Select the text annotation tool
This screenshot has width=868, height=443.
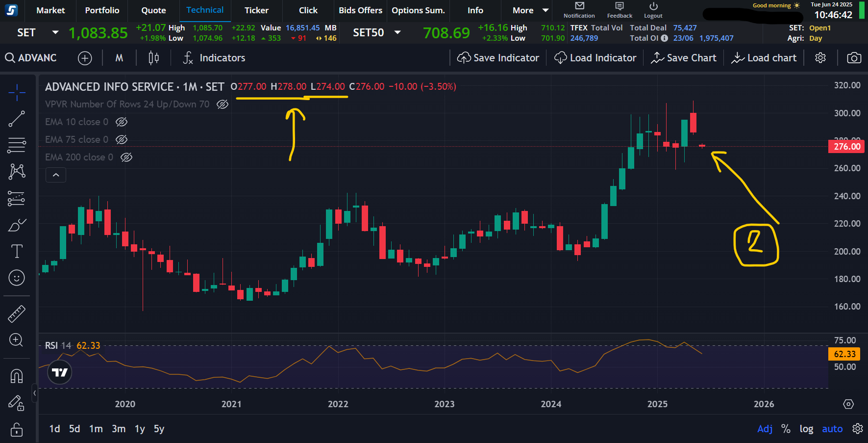tap(17, 251)
